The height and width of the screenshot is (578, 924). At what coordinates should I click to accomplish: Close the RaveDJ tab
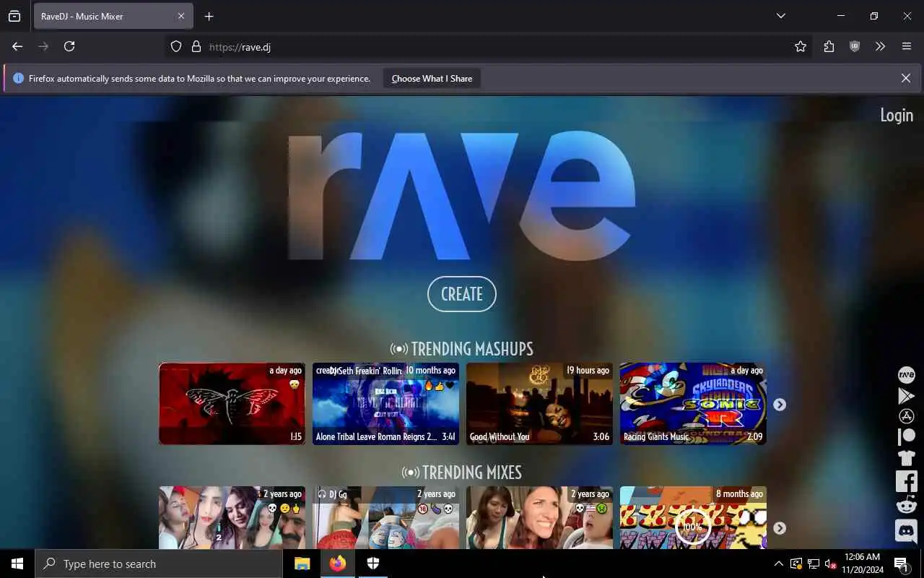tap(181, 16)
